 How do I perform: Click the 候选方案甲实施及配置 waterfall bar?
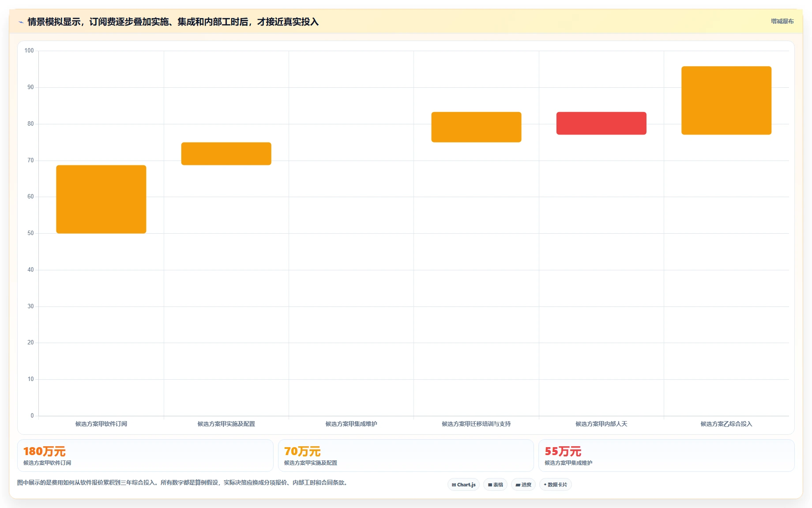[x=226, y=153]
